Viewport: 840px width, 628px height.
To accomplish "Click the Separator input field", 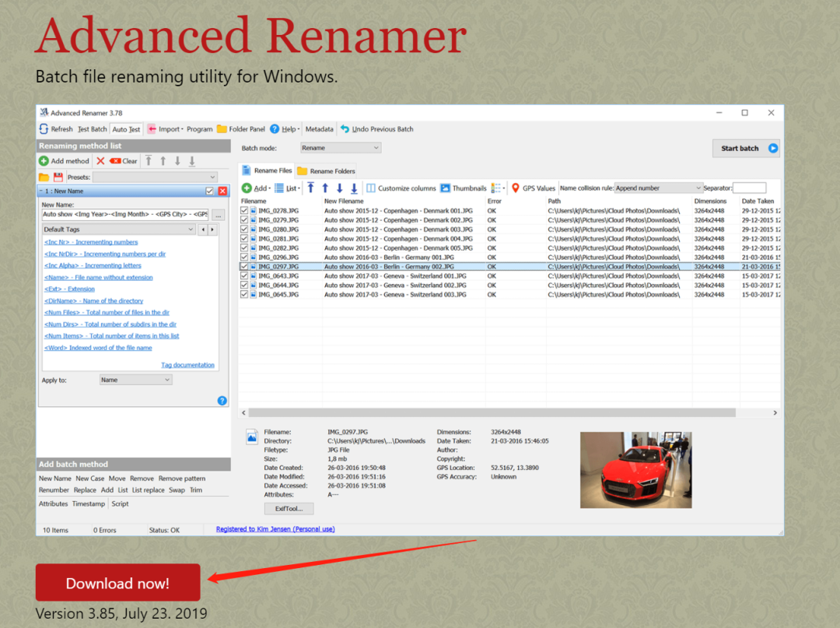I will [x=750, y=188].
